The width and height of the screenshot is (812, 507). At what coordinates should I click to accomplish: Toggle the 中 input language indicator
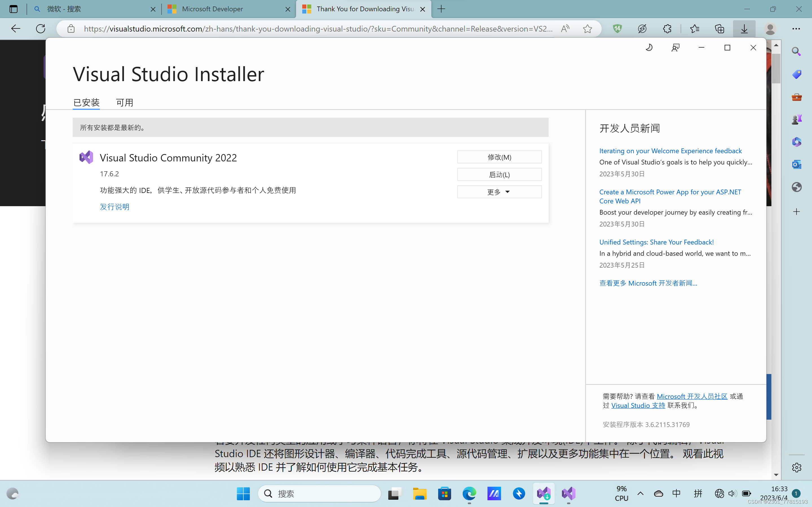676,493
